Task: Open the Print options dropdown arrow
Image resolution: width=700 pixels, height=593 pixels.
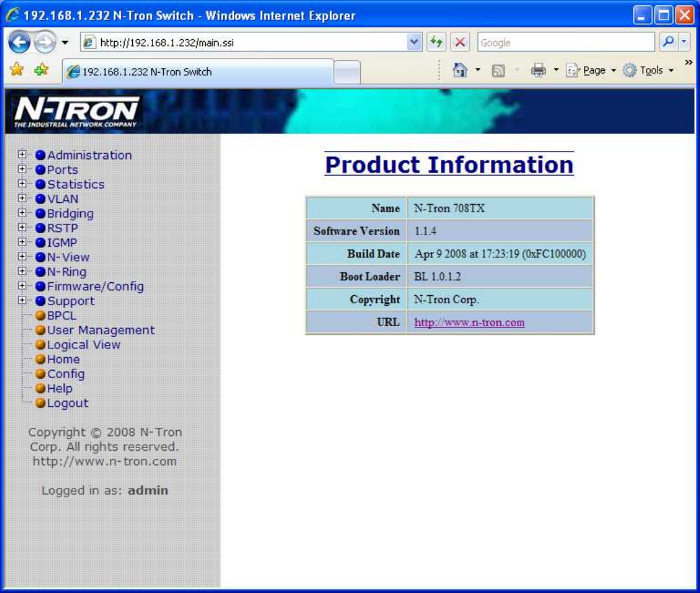Action: [556, 70]
